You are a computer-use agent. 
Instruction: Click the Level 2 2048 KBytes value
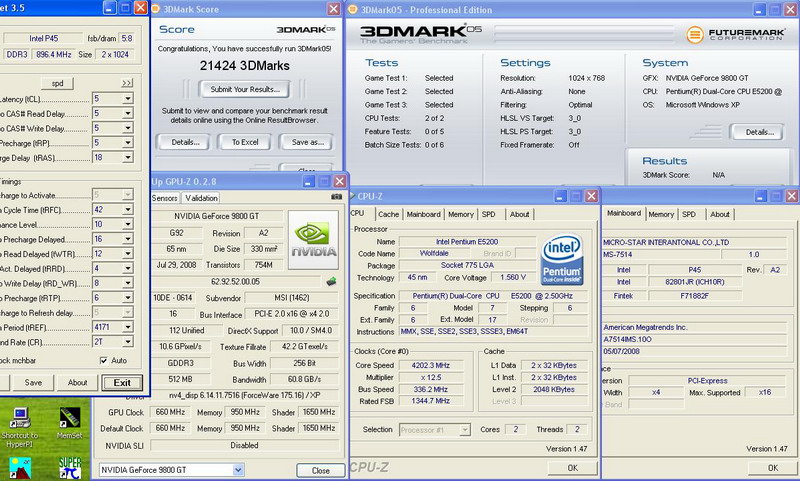(554, 389)
